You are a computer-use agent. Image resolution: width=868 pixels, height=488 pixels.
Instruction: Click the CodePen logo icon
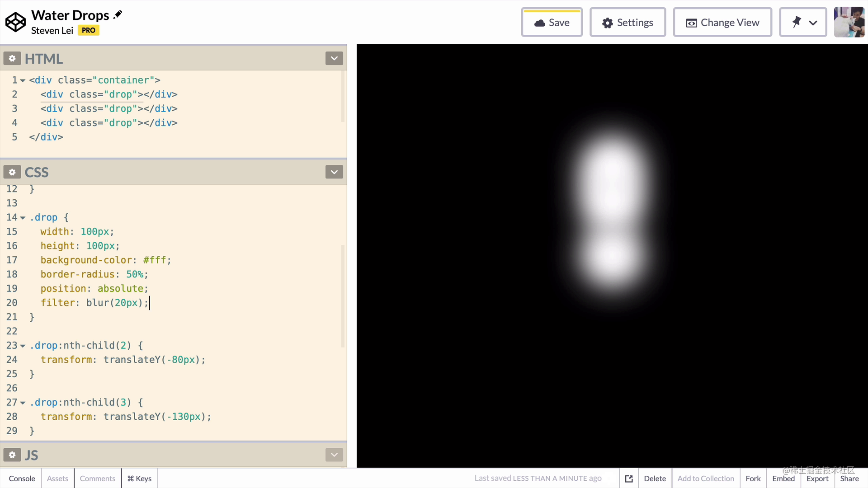coord(15,22)
